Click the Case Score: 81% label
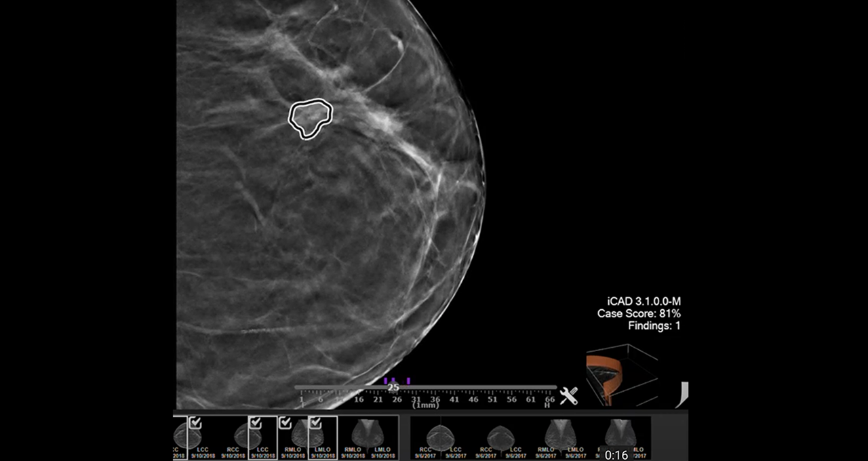Screen dimensions: 868x461 pos(638,314)
